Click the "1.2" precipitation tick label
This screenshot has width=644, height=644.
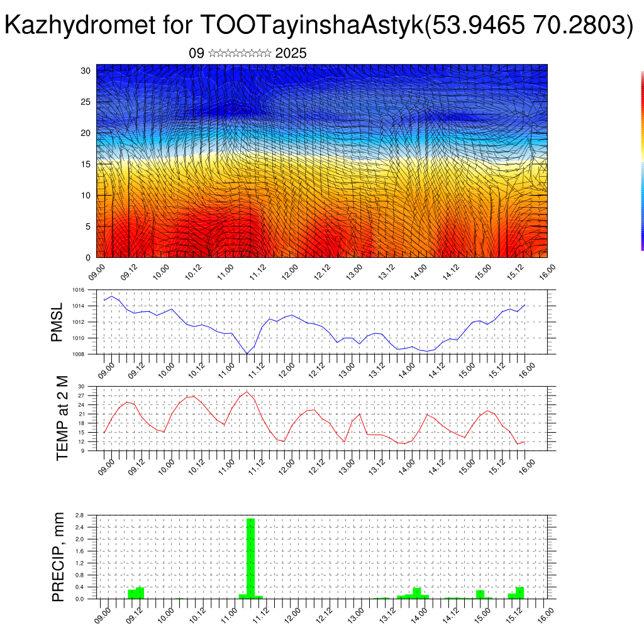coord(80,563)
